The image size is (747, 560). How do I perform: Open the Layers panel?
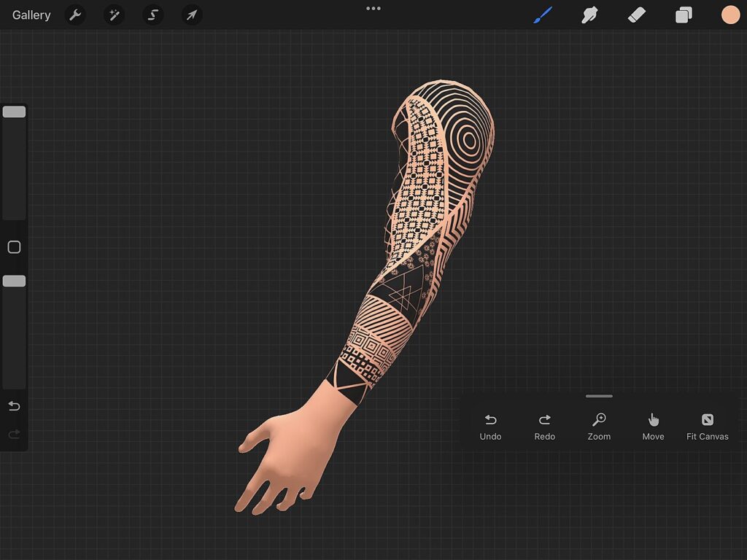pos(684,15)
